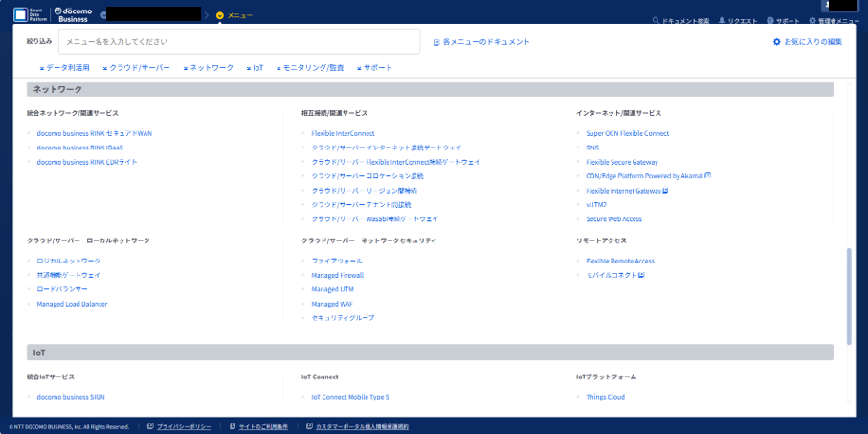Open Things Cloud

[x=605, y=397]
